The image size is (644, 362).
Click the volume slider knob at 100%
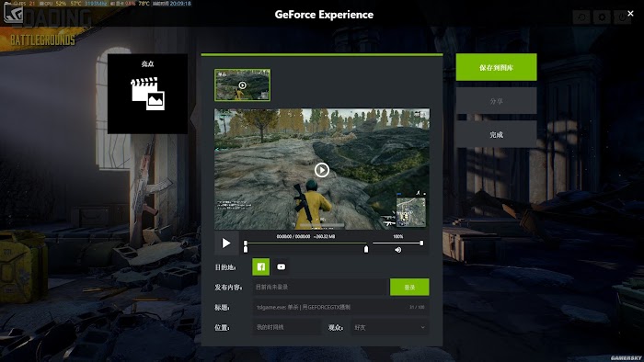point(421,243)
